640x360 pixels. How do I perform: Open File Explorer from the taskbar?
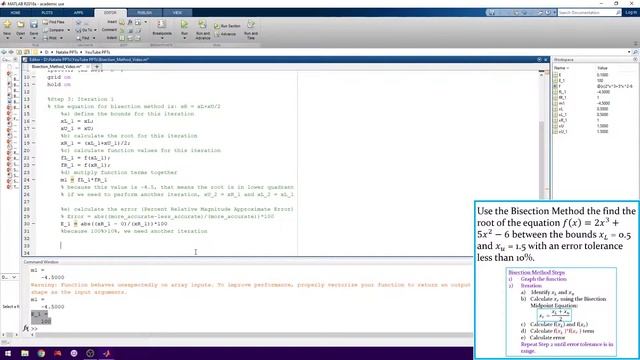coord(25,353)
